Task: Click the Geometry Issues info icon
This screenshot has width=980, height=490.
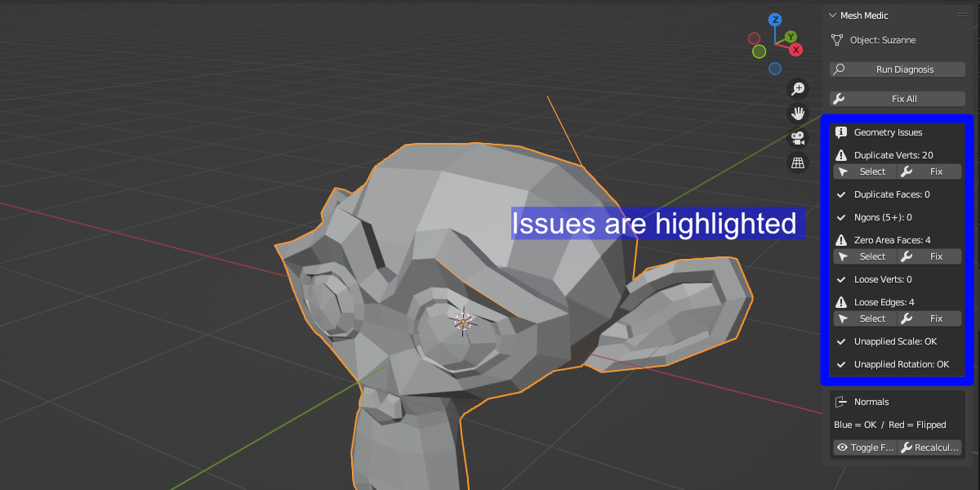Action: (840, 132)
